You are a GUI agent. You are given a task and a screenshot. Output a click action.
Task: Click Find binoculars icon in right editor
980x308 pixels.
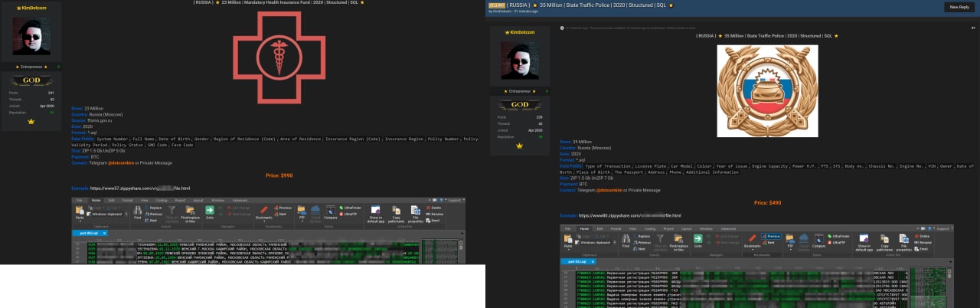[626, 239]
